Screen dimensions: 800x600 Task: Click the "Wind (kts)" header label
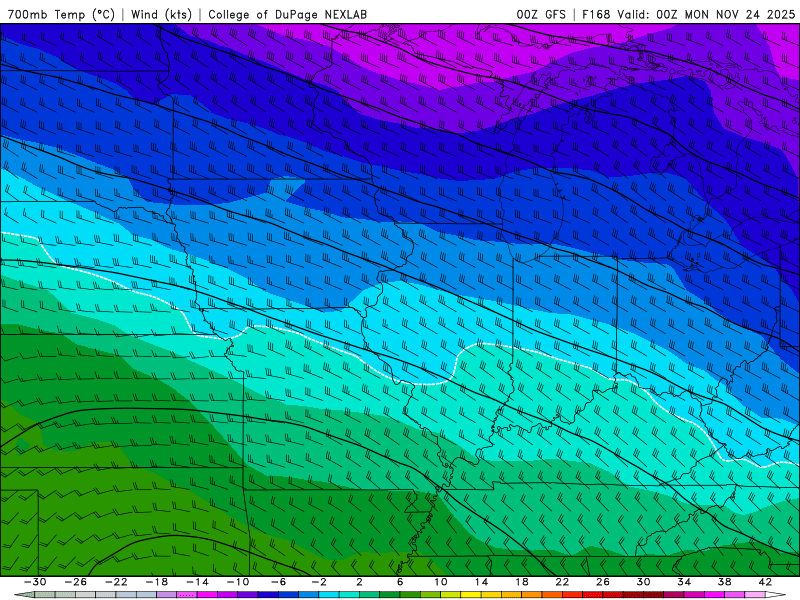tap(161, 15)
